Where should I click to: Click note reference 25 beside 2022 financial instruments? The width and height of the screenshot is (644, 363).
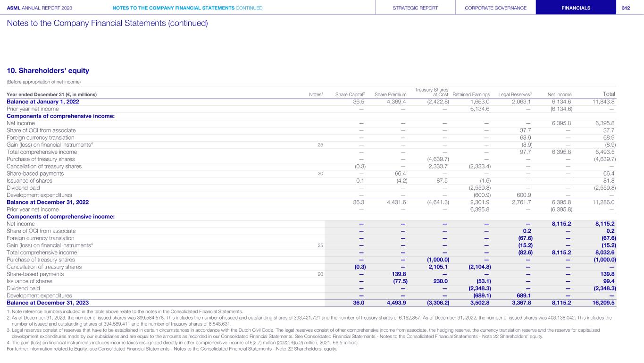(x=320, y=145)
